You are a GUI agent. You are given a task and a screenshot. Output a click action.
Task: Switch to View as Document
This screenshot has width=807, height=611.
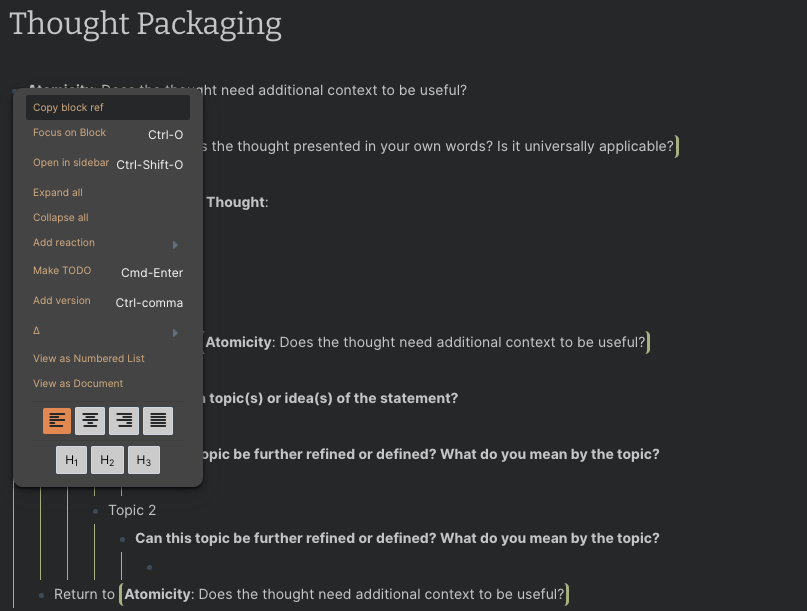point(78,383)
